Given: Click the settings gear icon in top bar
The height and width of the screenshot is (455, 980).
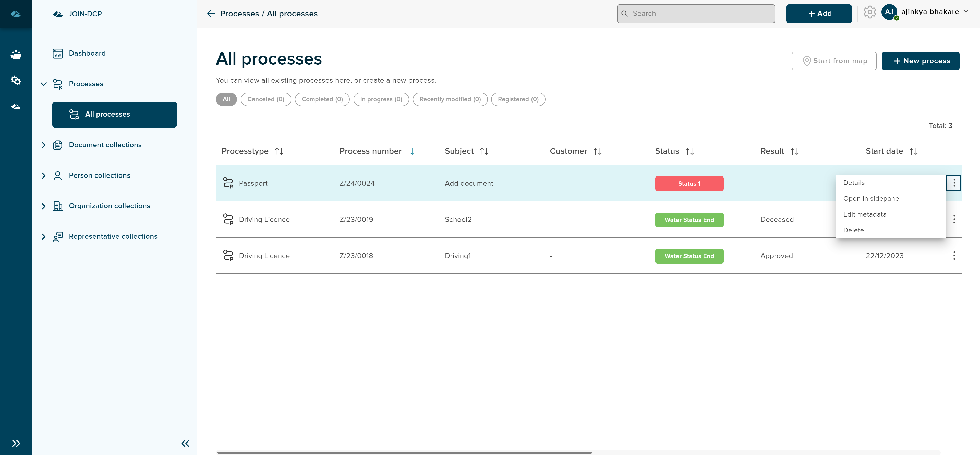Looking at the screenshot, I should 869,12.
